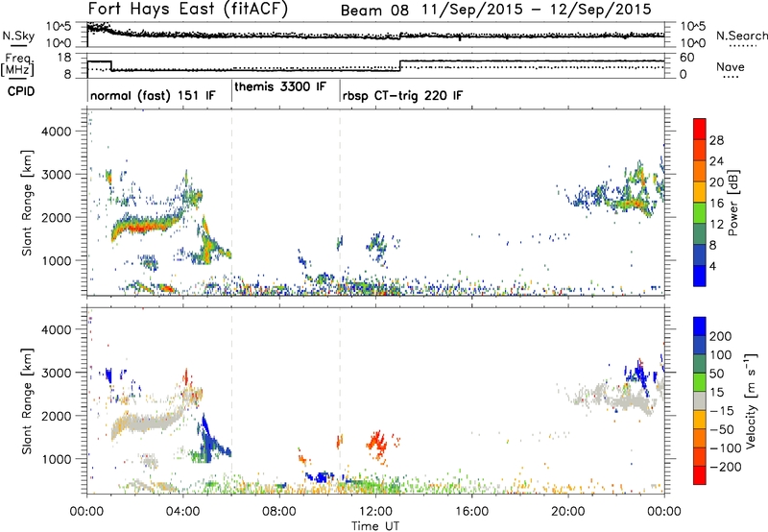Click the '20:00' time tick label

tap(568, 512)
